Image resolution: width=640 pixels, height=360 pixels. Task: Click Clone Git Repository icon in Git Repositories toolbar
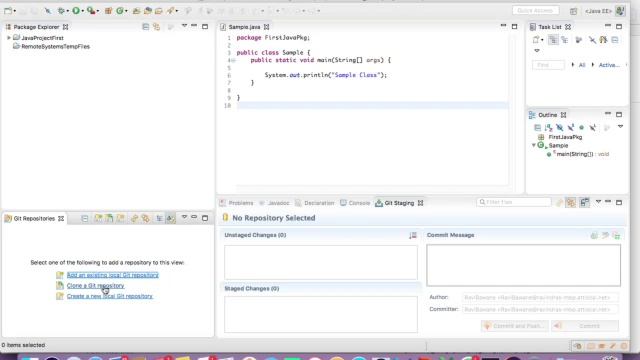tap(109, 219)
